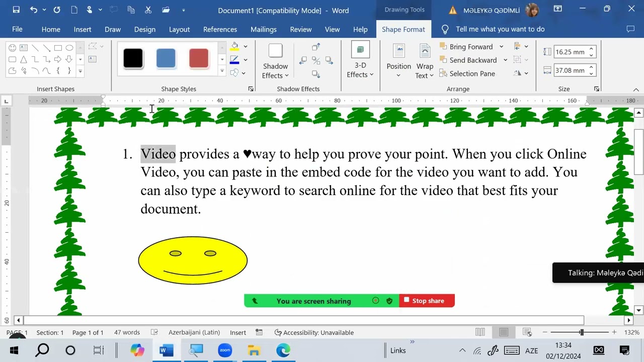Switch to the Design tab

145,29
